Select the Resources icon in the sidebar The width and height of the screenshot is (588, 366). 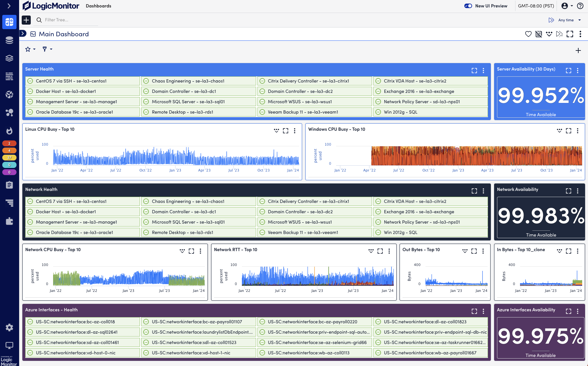pyautogui.click(x=9, y=40)
